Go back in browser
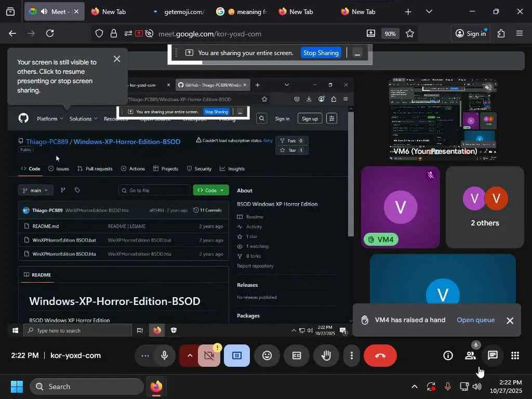This screenshot has width=532, height=399. (x=12, y=33)
